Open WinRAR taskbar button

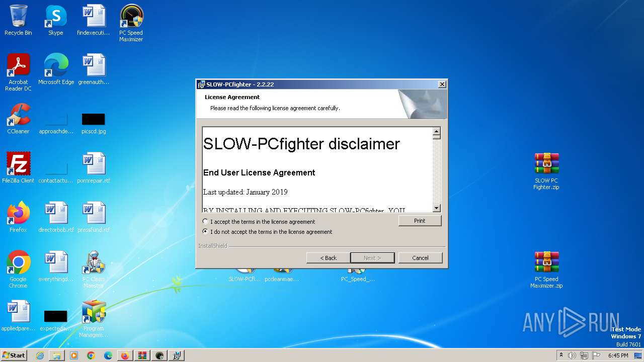pos(142,355)
